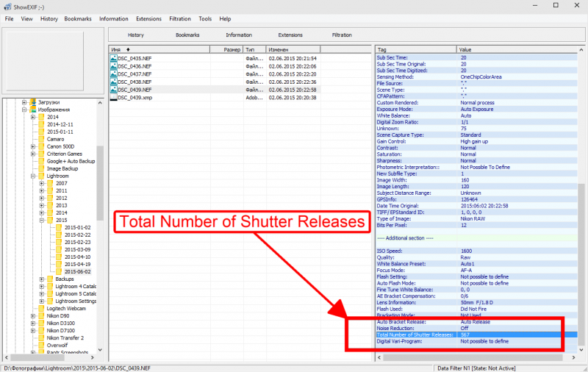Click the DSC_0435.NEF file icon
This screenshot has height=372, width=588.
pyautogui.click(x=113, y=58)
